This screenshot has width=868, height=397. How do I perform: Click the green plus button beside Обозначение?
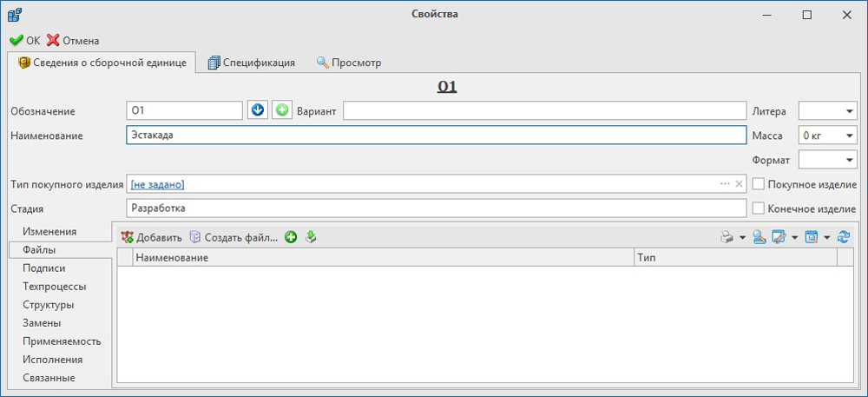[x=282, y=111]
